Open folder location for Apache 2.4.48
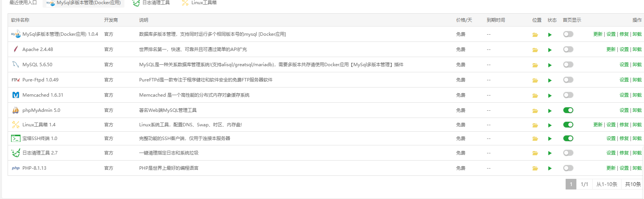The image size is (644, 199). [535, 50]
